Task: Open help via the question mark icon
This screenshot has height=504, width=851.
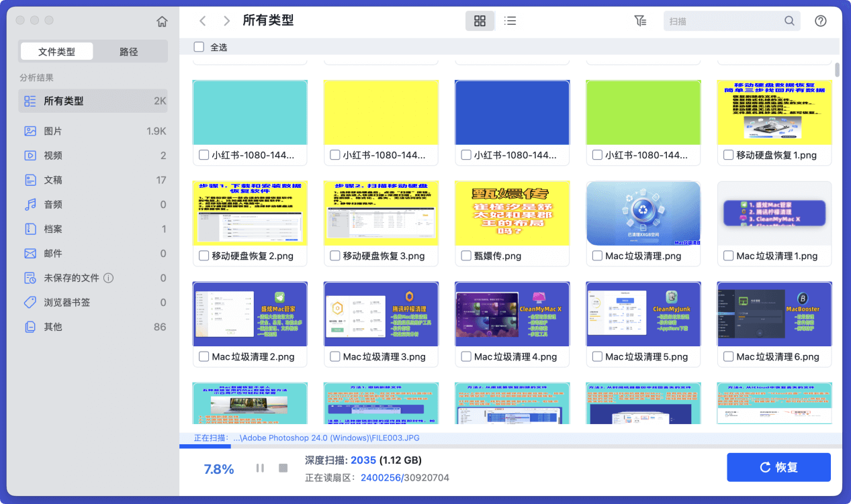Action: (x=820, y=21)
